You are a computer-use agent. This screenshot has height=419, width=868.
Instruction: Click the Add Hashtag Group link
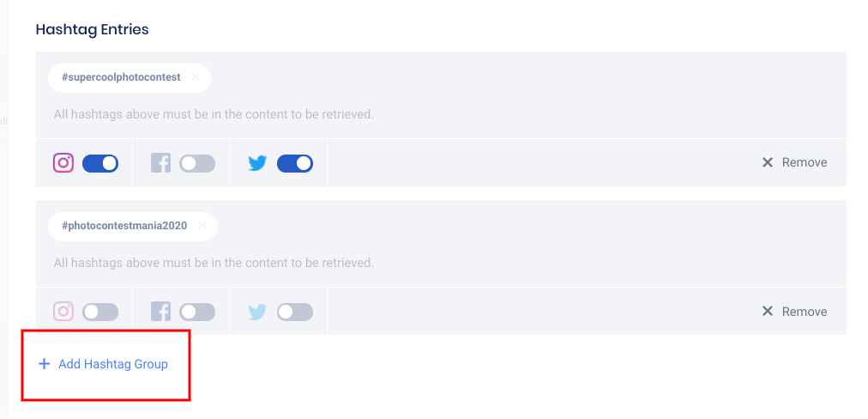tap(104, 364)
